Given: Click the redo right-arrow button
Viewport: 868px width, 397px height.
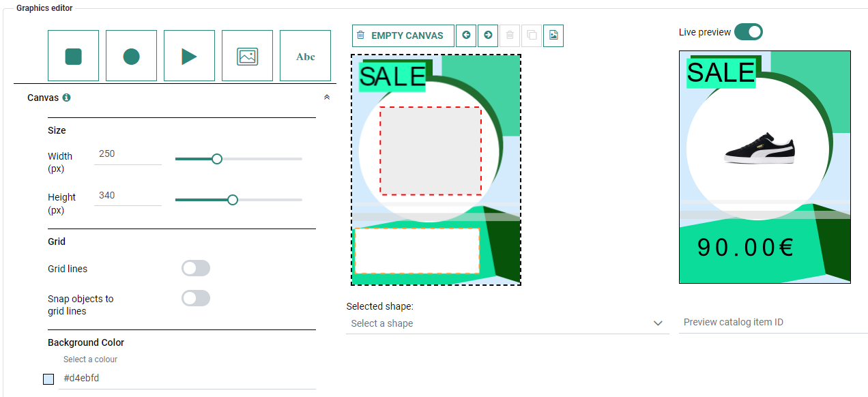Looking at the screenshot, I should click(488, 35).
